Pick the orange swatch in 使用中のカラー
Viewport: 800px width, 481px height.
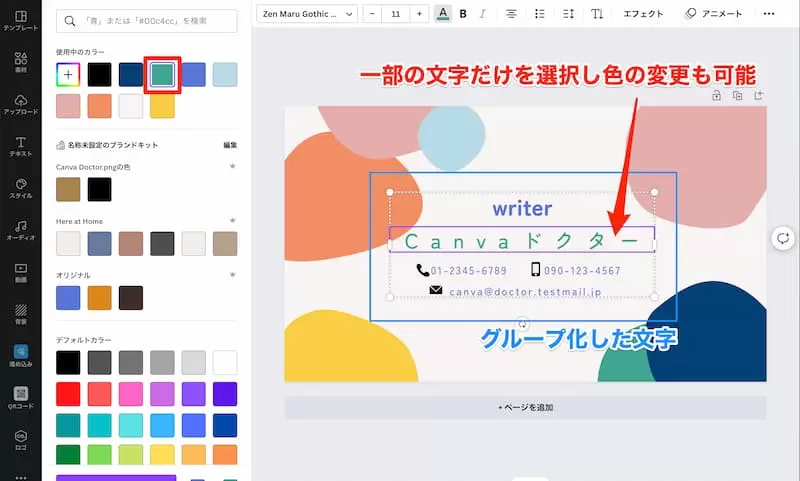99,106
